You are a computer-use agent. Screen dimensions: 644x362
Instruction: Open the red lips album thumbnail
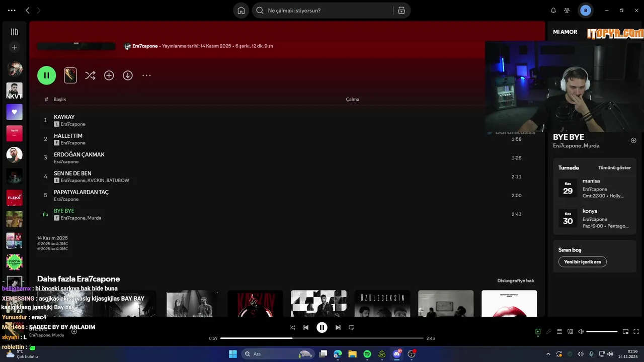pyautogui.click(x=509, y=304)
